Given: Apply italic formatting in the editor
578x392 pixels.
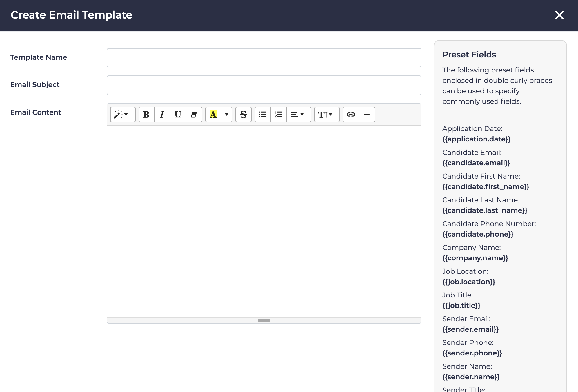Looking at the screenshot, I should pyautogui.click(x=162, y=115).
